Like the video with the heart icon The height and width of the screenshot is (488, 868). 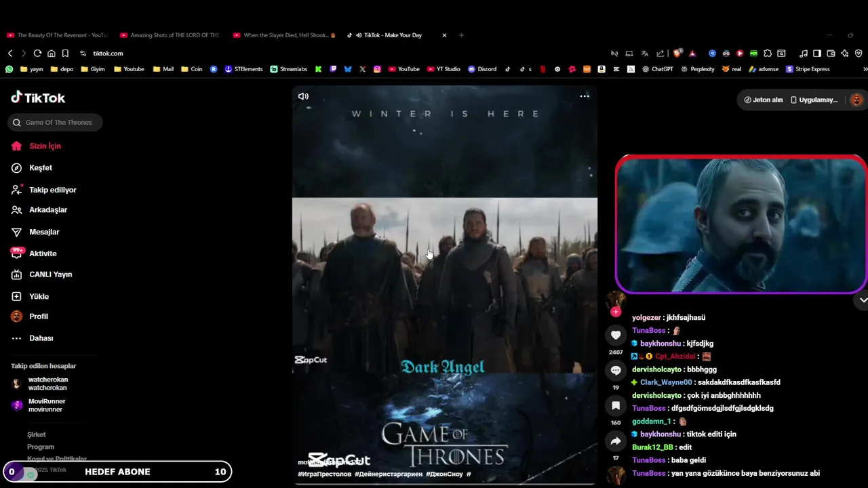(x=616, y=335)
